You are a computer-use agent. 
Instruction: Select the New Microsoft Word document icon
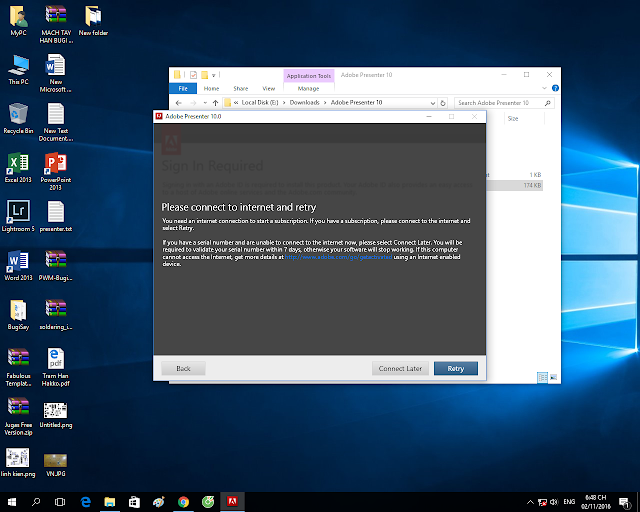click(x=56, y=73)
